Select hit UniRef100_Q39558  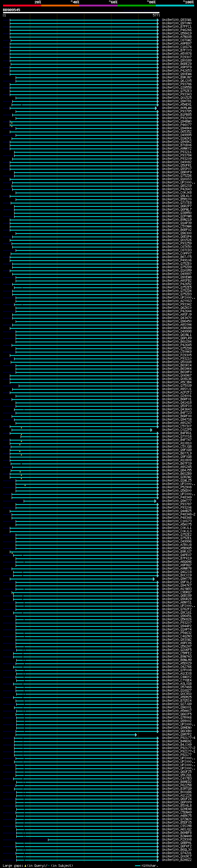(177, 88)
